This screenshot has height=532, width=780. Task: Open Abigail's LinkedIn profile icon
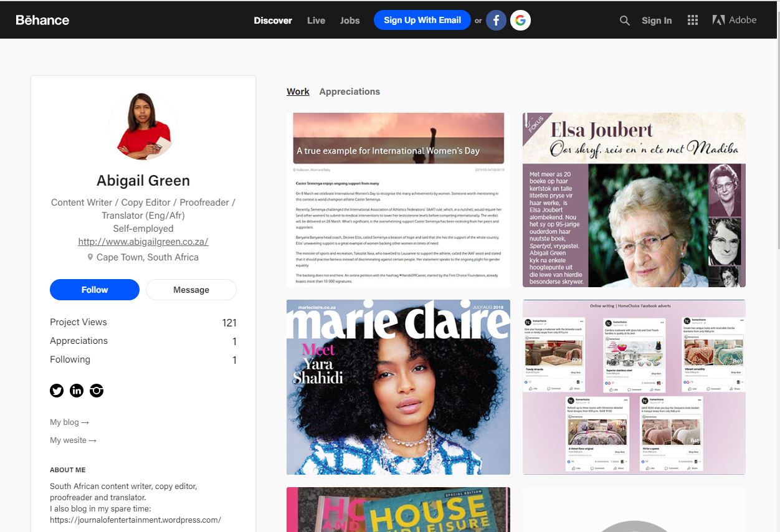[77, 391]
